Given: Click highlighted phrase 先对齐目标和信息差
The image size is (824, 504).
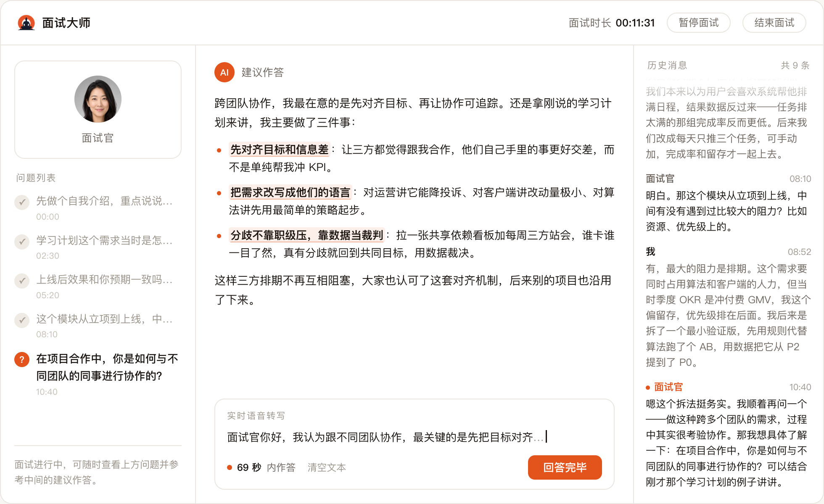Looking at the screenshot, I should (279, 150).
